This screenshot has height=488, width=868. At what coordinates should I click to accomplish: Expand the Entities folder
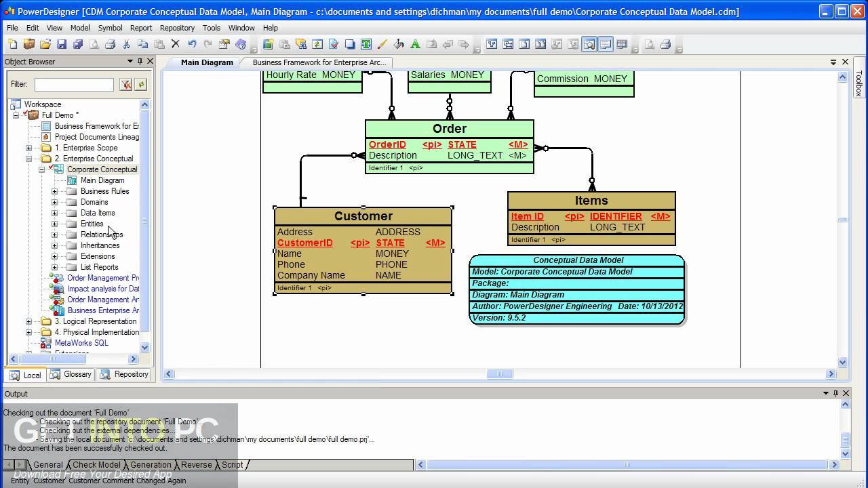tap(54, 224)
